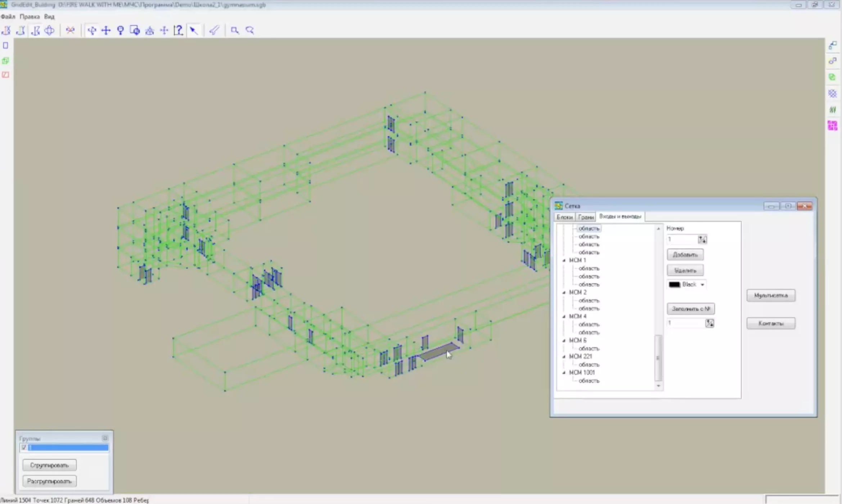Collapse the MCM 221 tree node
Viewport: 842px width, 504px height.
pos(564,357)
